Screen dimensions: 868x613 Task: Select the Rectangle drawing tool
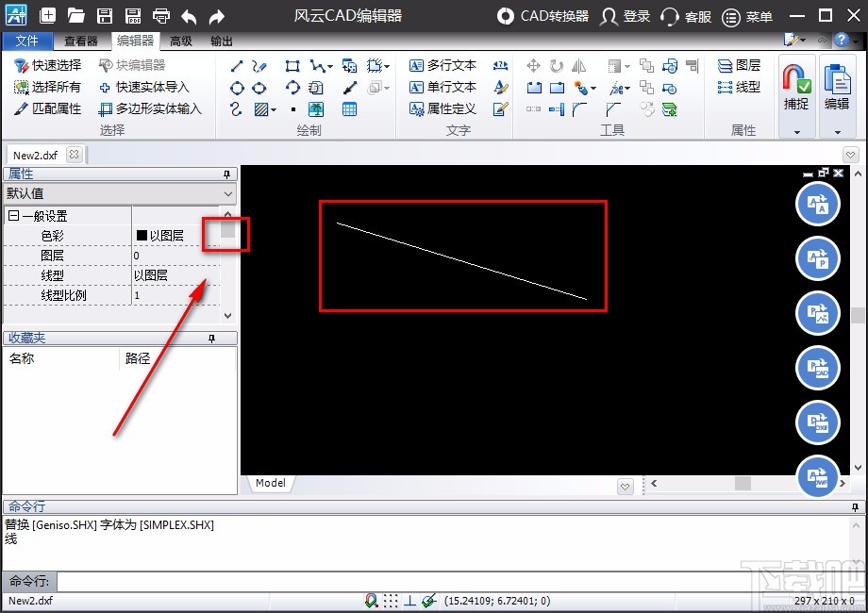pyautogui.click(x=292, y=66)
